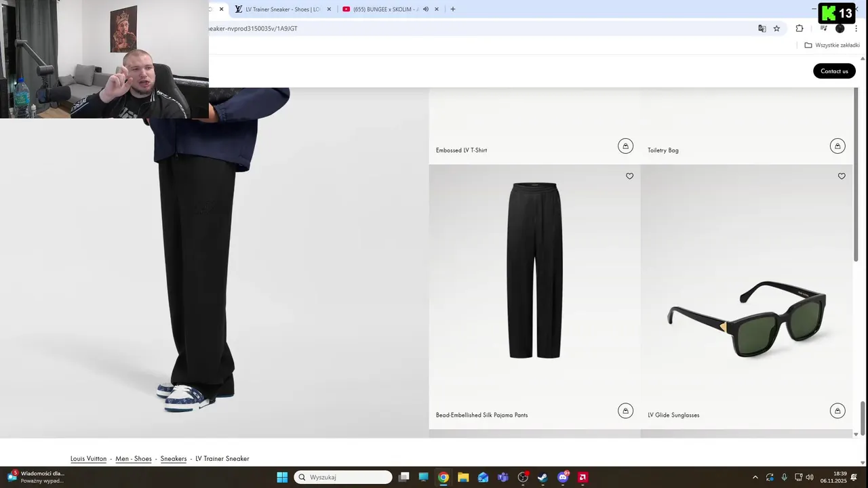Open LV Glide Sunglasses product name

point(673,415)
